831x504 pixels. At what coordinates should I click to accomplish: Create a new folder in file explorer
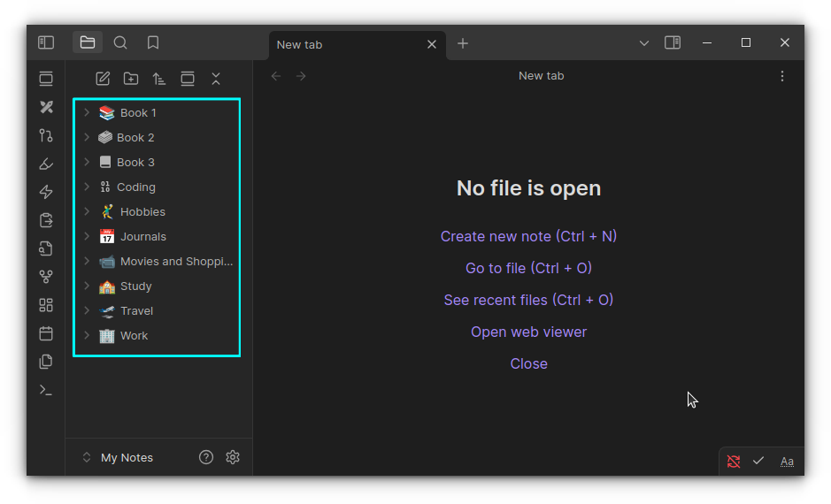tap(131, 79)
